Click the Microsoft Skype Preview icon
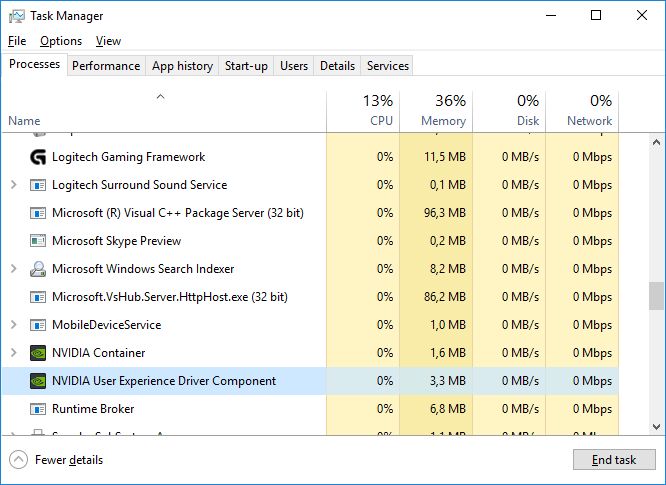The width and height of the screenshot is (666, 485). click(38, 241)
